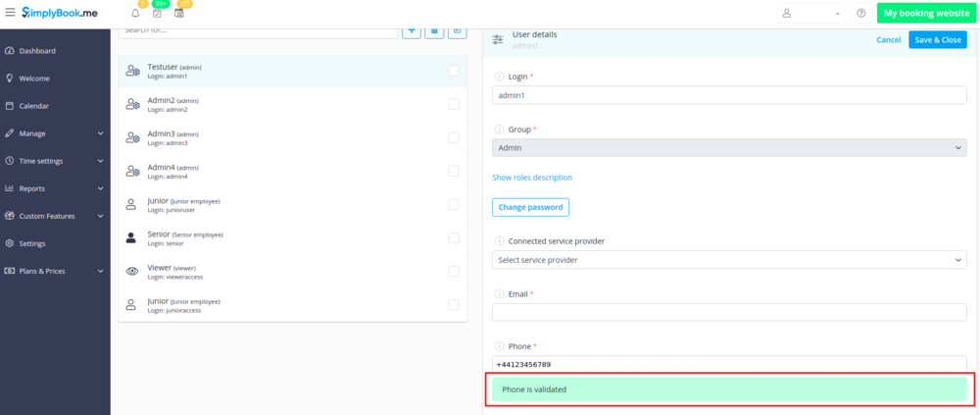Select the Senior employee checkbox
Viewport: 980px width, 415px height.
point(454,237)
